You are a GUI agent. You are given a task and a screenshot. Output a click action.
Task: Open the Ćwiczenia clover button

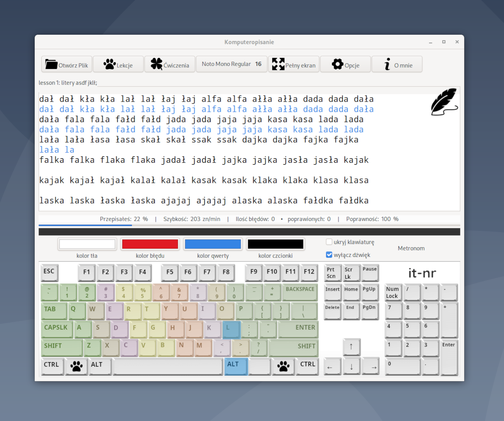click(x=170, y=64)
